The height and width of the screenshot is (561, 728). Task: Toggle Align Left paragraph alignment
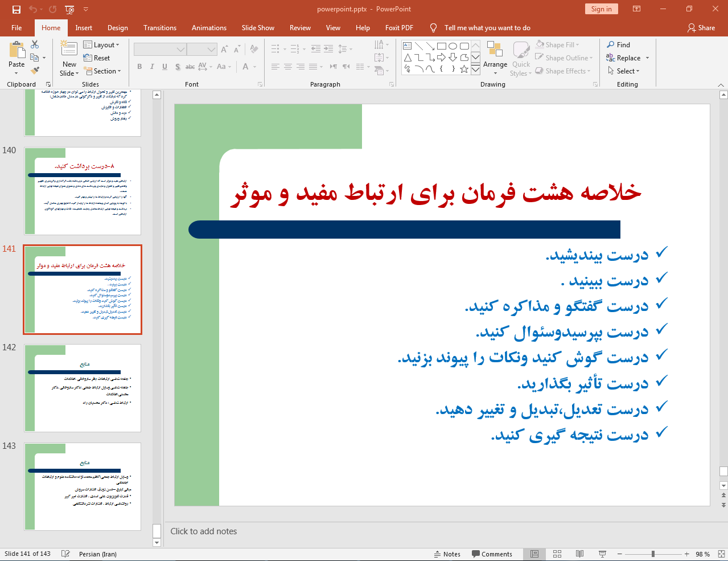coord(275,67)
